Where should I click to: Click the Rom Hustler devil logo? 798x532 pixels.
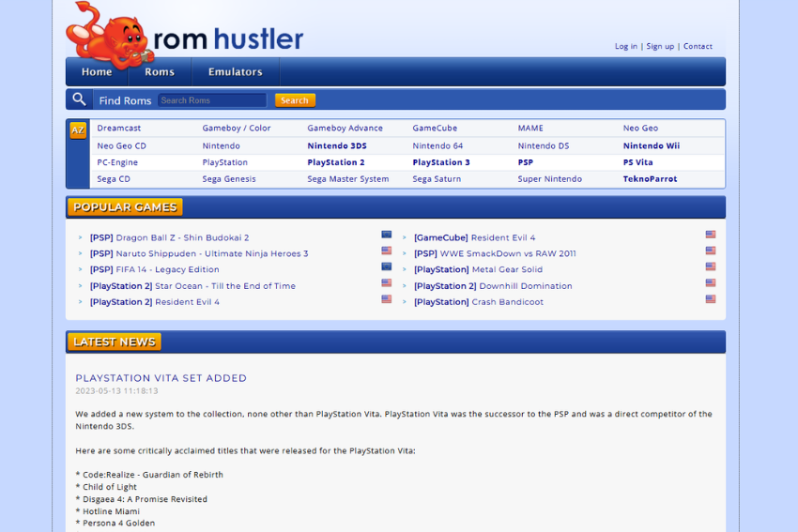pos(110,36)
